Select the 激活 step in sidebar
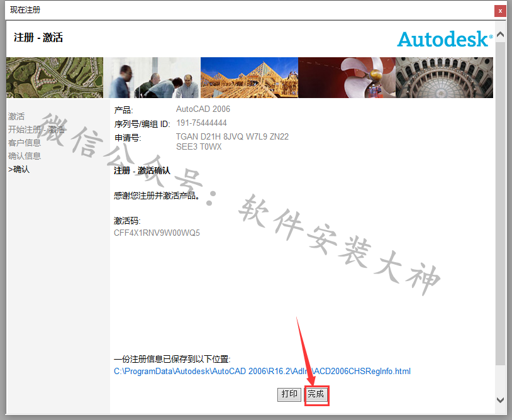Screen dimensions: 512x420 [16, 116]
